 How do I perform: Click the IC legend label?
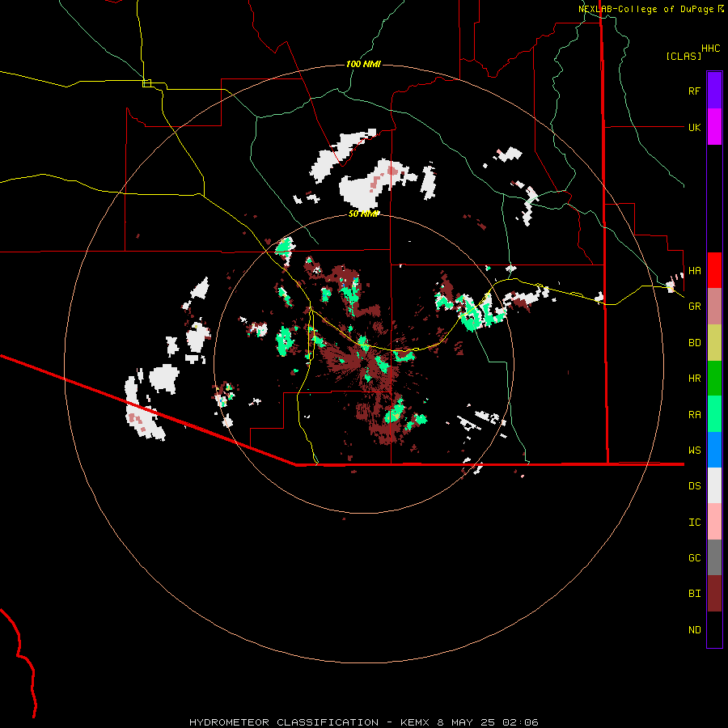coord(694,523)
